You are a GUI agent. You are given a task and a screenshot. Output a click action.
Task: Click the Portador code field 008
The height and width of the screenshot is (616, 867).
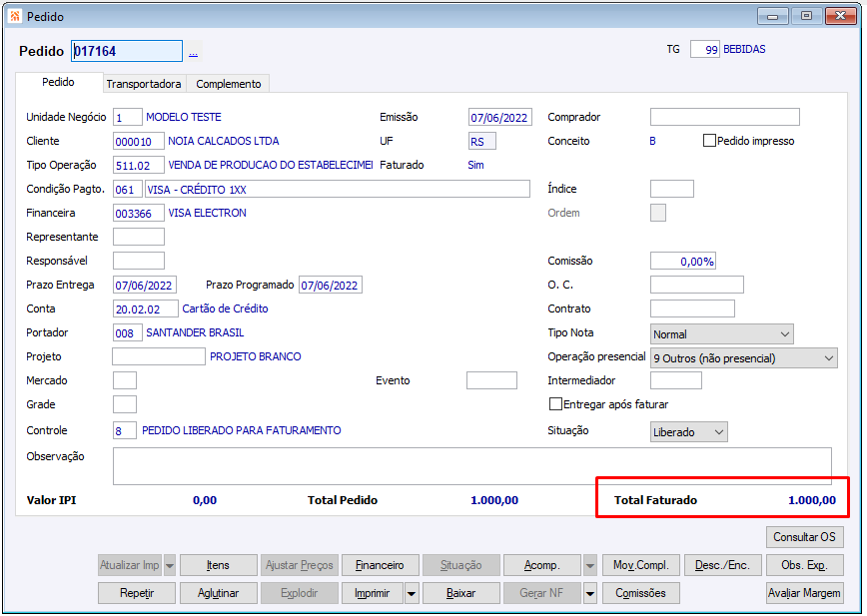128,333
